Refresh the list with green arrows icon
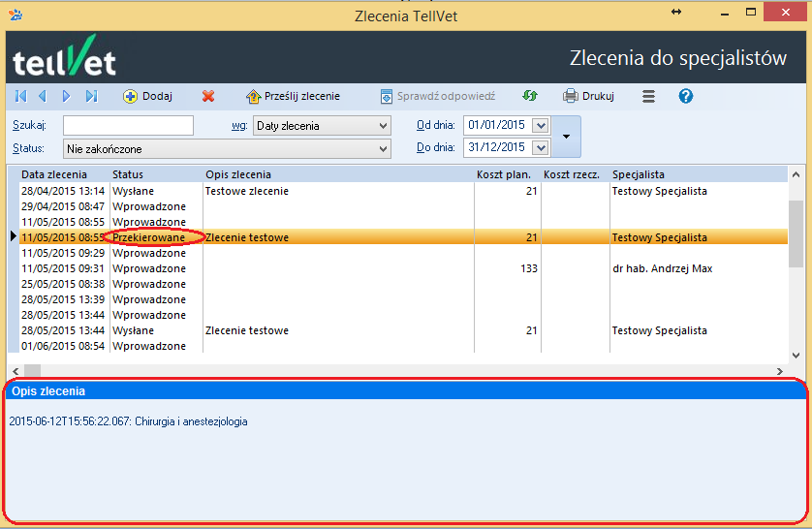This screenshot has width=812, height=529. coord(530,96)
